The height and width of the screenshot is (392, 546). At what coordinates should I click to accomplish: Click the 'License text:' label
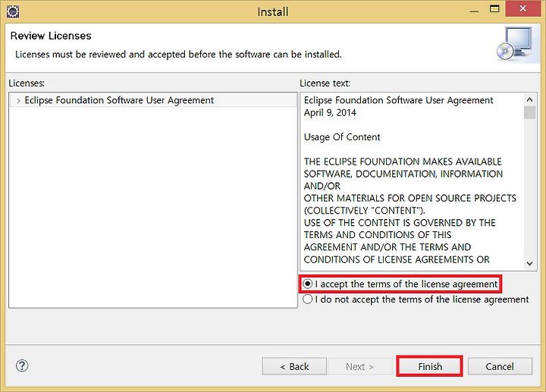325,83
